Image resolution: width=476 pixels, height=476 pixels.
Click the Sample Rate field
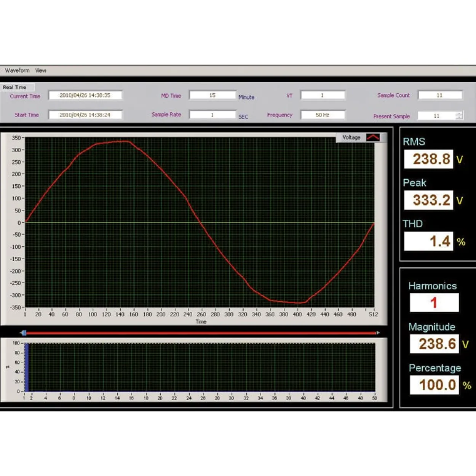click(x=212, y=115)
